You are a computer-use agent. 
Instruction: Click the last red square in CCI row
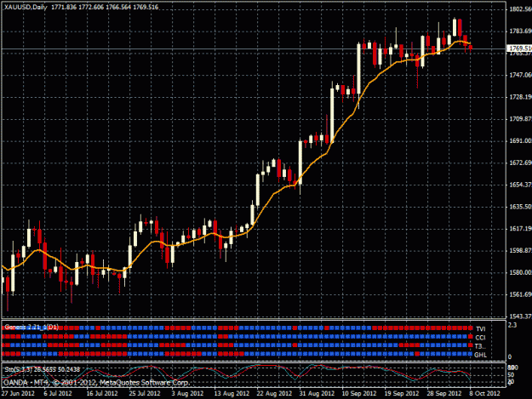[470, 337]
